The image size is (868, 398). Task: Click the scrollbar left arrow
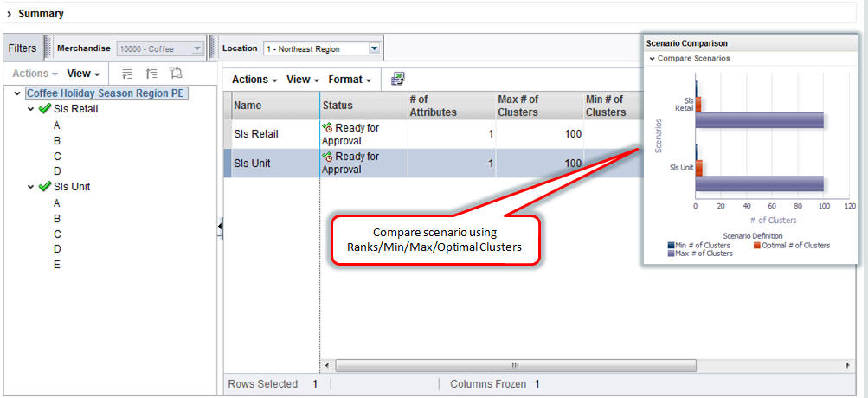[x=327, y=365]
